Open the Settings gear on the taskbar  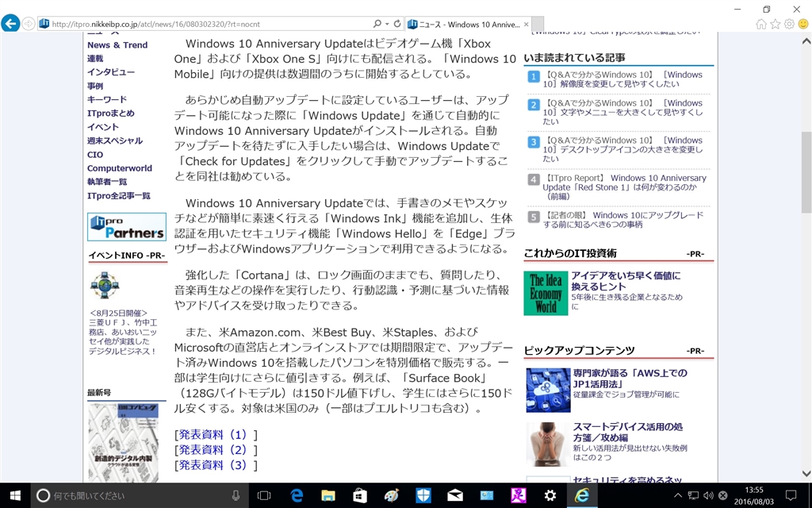click(550, 495)
